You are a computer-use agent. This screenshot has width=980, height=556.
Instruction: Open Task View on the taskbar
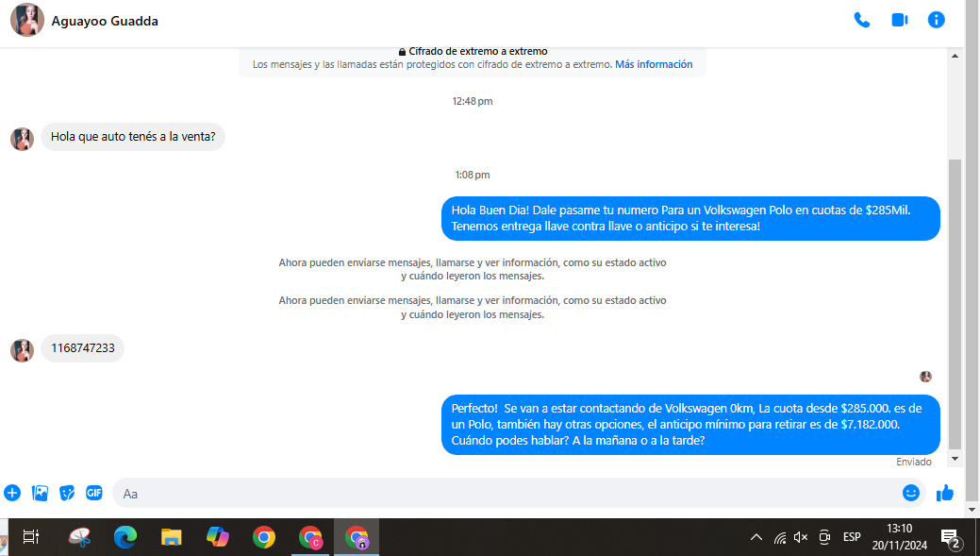click(30, 536)
